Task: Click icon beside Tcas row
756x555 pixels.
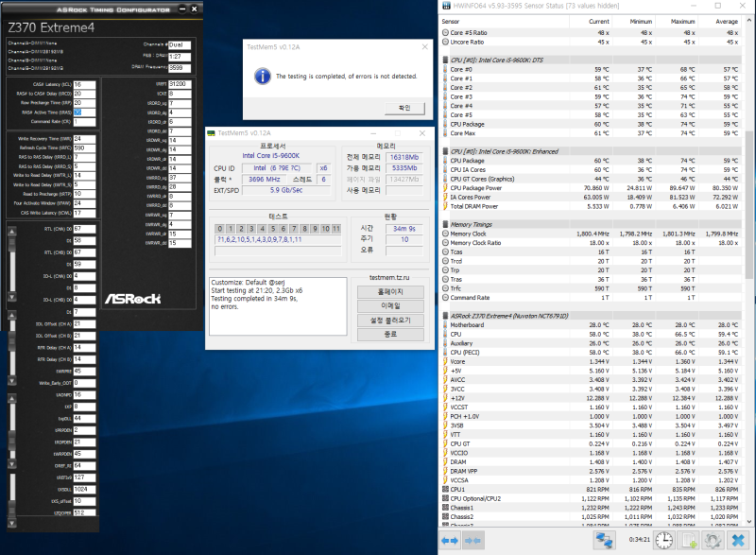Action: click(x=445, y=251)
